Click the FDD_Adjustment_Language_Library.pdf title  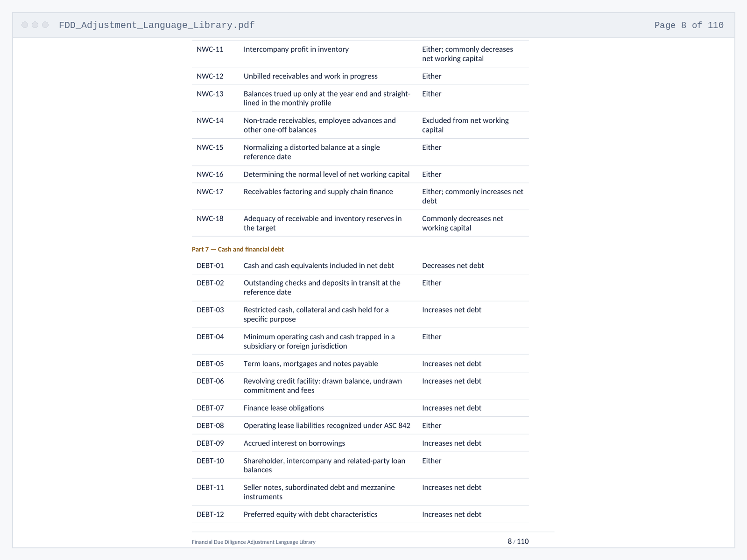click(157, 25)
